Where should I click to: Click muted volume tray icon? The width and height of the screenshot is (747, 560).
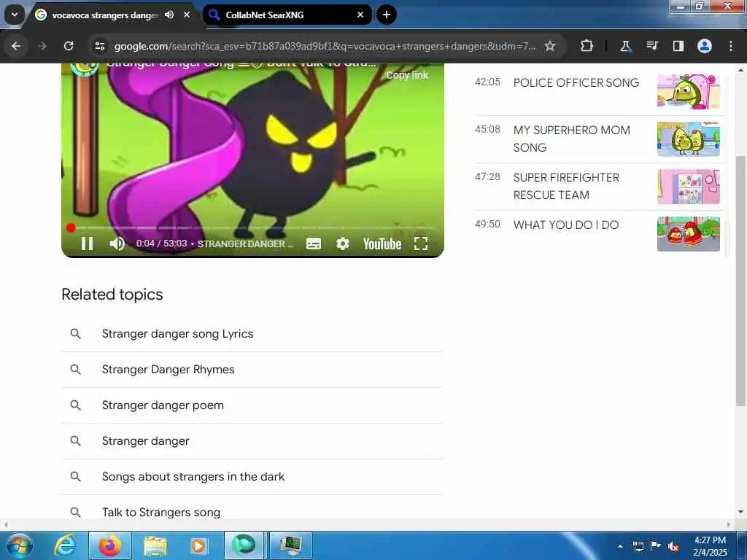click(x=673, y=547)
